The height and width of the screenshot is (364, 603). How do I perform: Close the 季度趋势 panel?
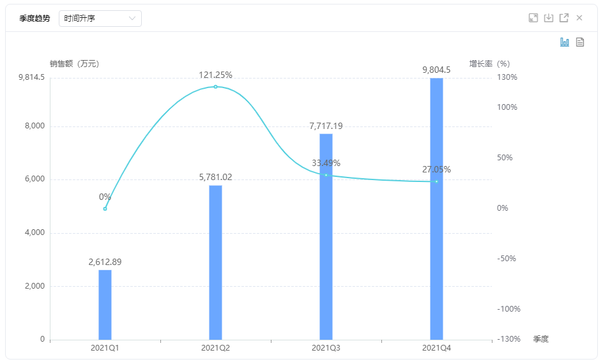(579, 18)
